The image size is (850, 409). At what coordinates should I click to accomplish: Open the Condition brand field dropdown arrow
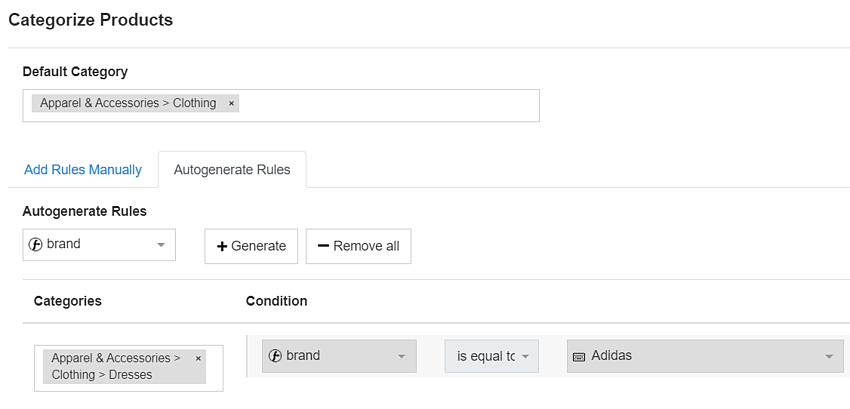401,356
